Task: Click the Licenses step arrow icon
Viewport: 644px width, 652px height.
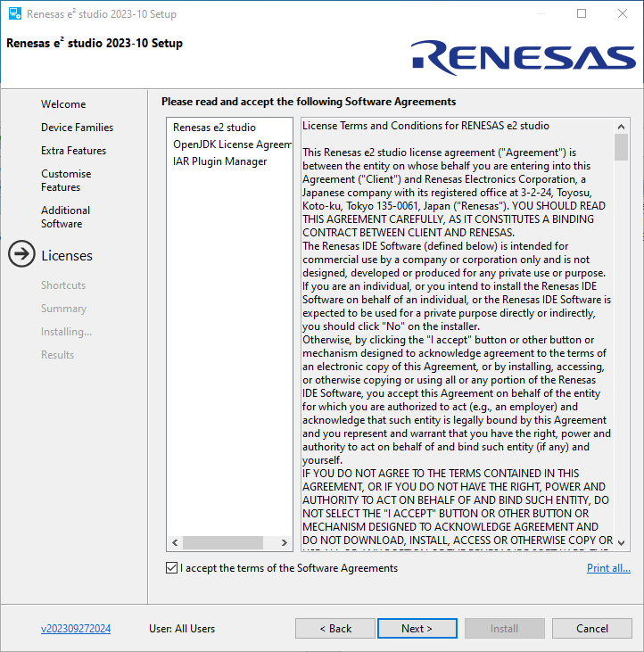Action: [x=21, y=255]
